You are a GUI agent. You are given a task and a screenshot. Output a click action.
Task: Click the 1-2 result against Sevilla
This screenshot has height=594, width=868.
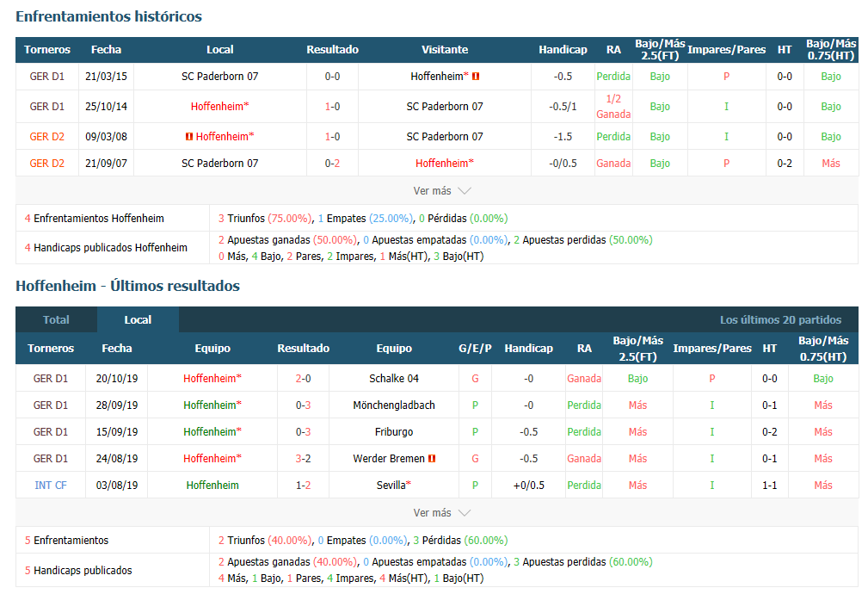click(304, 486)
